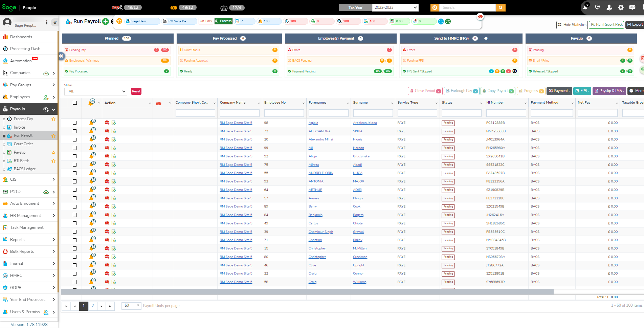Click the circular panel collapse arrow left of Planned
The image size is (644, 328).
61,56
